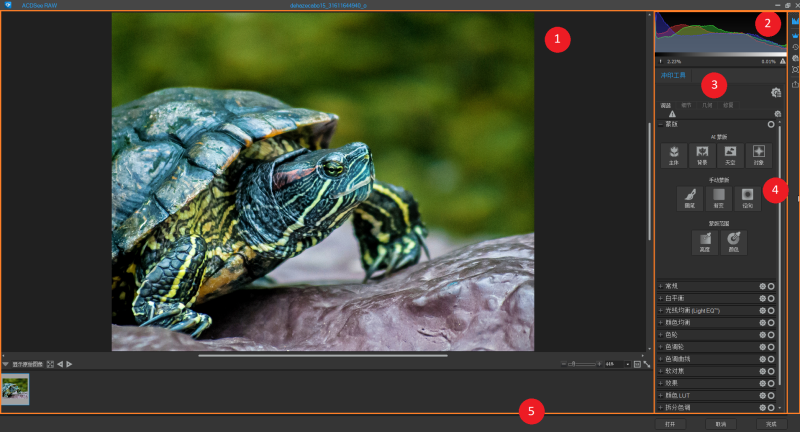
Task: Toggle the 色调曲线 adjustment circle on/off
Action: pos(771,359)
